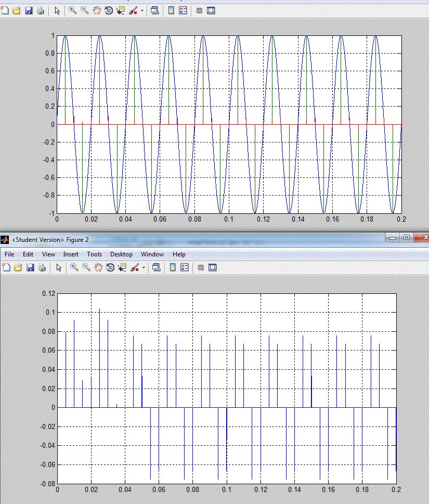Select Zoom Out tool in Figure 2 toolbar

(86, 267)
